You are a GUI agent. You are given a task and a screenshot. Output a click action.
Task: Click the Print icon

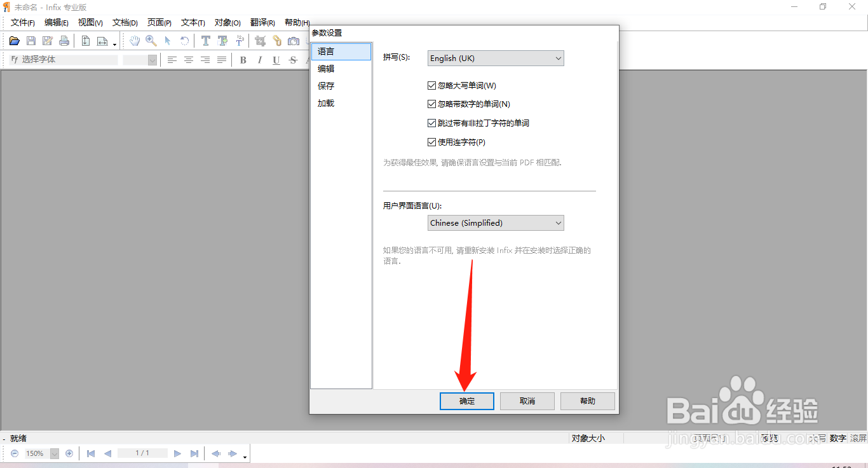tap(64, 41)
